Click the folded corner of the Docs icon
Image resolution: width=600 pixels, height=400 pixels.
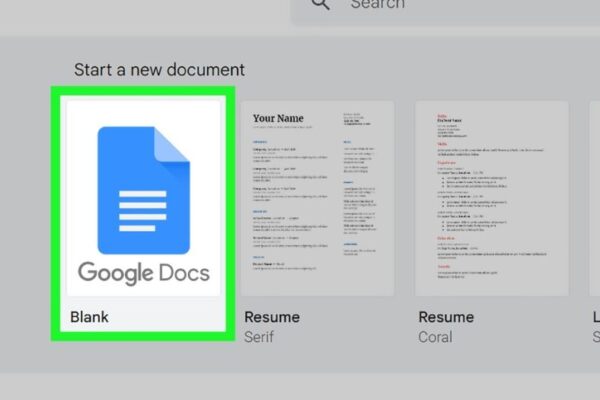pyautogui.click(x=172, y=145)
